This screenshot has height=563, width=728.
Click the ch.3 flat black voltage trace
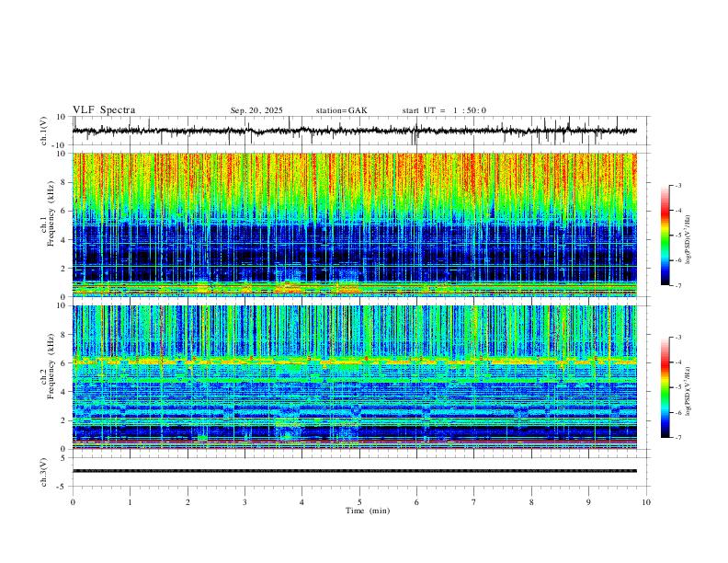tap(354, 471)
